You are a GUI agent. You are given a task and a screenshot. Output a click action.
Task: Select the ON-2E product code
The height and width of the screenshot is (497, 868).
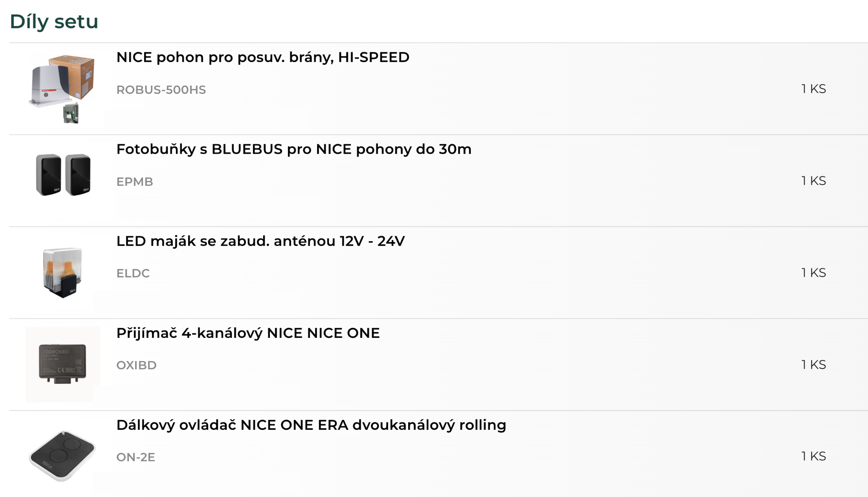click(x=136, y=457)
